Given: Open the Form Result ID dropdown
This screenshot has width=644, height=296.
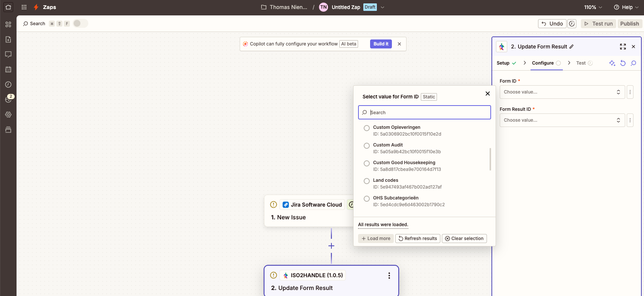Looking at the screenshot, I should point(562,120).
